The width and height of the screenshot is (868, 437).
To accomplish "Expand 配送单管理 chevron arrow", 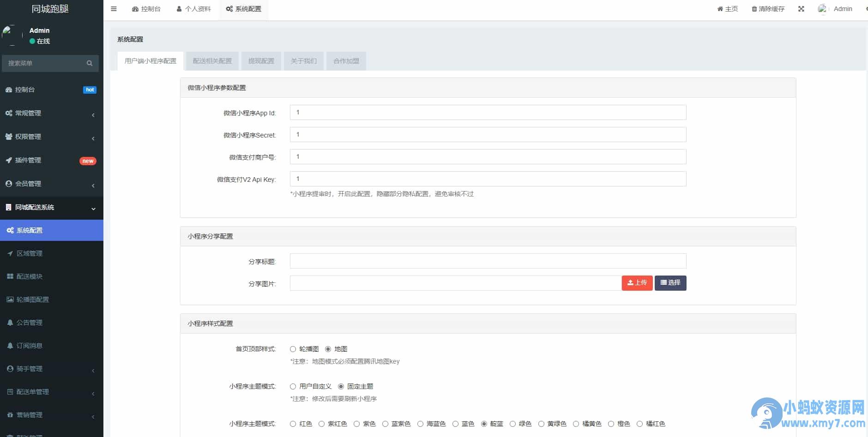I will pos(93,393).
